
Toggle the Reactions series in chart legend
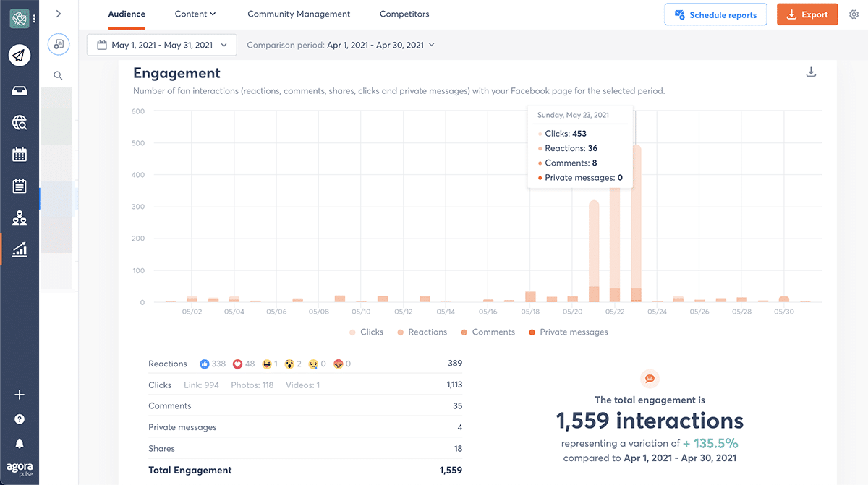point(422,332)
